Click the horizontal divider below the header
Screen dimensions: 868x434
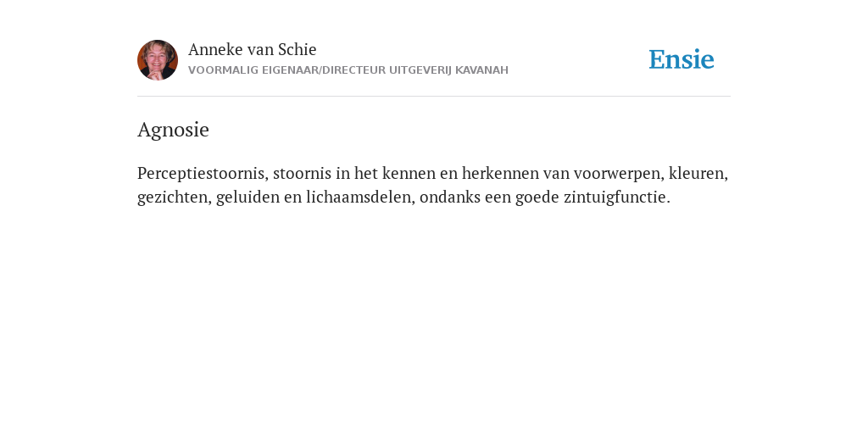tap(434, 97)
